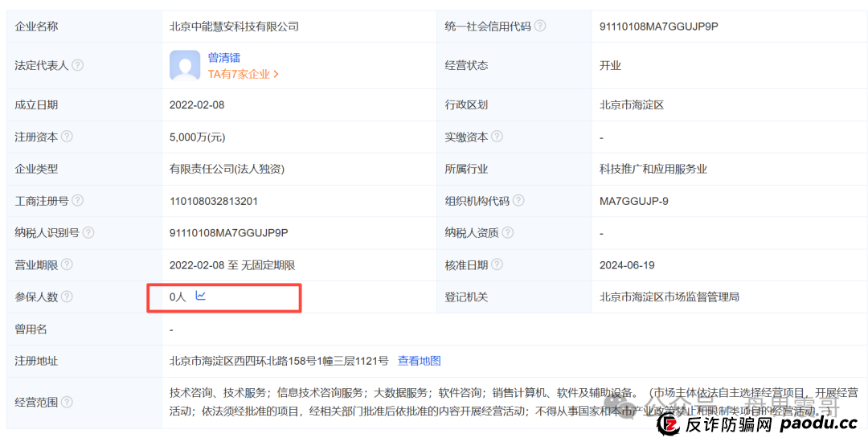Click company type 有限责任公司(法人独资)
Viewport: 868px width, 442px height.
click(x=227, y=169)
